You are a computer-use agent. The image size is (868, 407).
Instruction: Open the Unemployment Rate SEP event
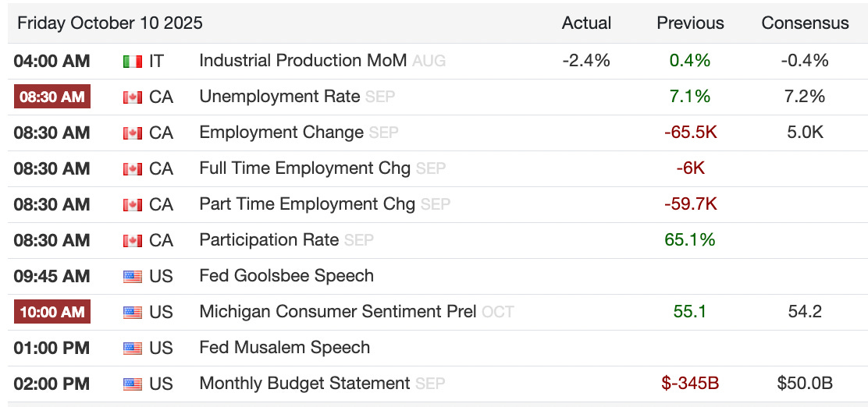(279, 97)
